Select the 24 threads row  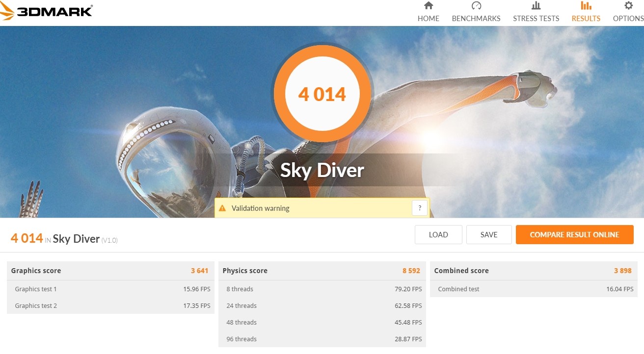click(x=322, y=305)
